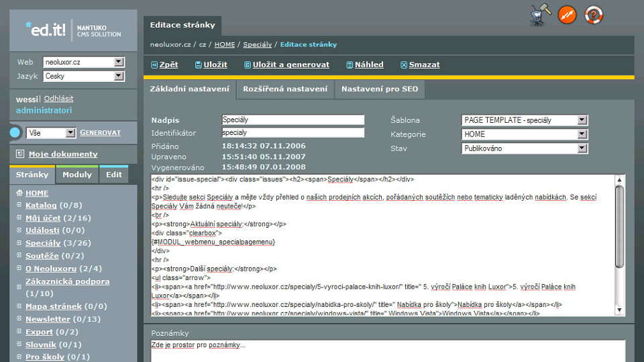Click the GENEROVAT link
Viewport: 644px width, 362px height.
point(100,133)
